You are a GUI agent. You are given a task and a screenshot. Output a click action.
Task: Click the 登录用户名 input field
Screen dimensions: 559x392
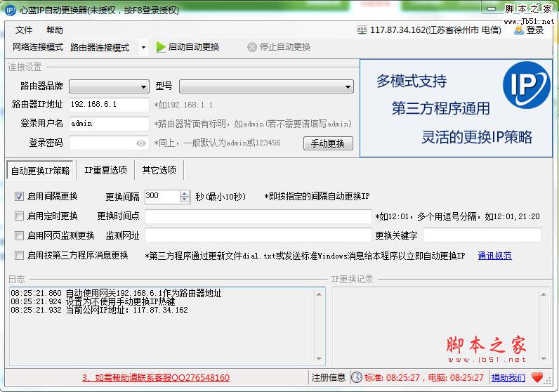(x=109, y=124)
